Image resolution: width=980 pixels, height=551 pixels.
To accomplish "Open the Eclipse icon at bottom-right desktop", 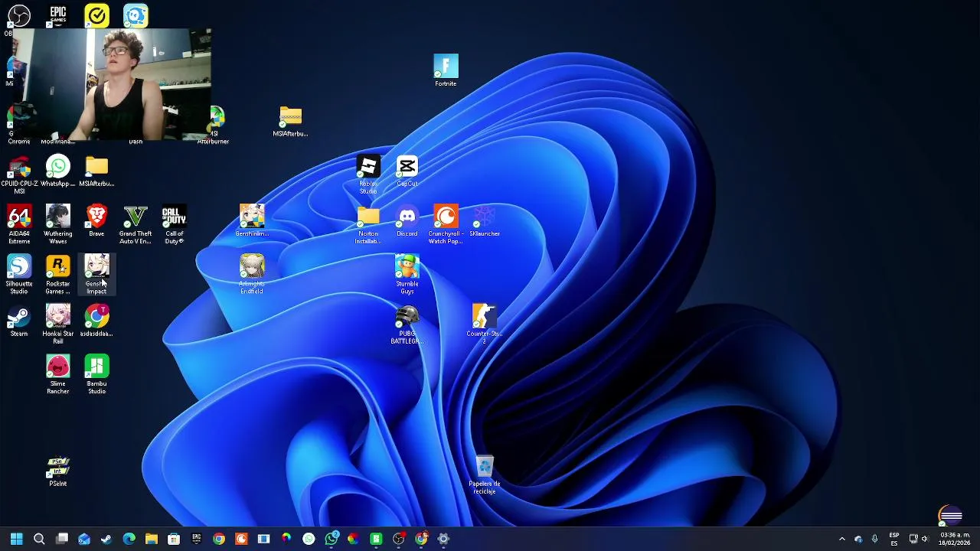I will tap(950, 517).
